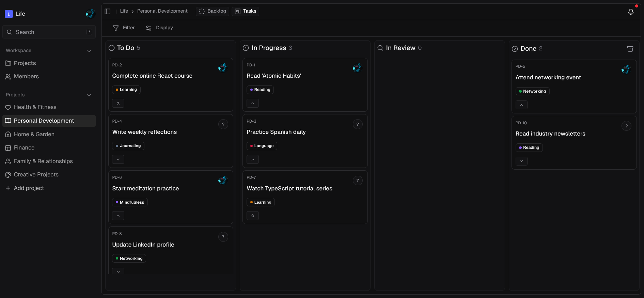This screenshot has height=298, width=644.
Task: Click Reading label on PD-10 card
Action: point(529,148)
